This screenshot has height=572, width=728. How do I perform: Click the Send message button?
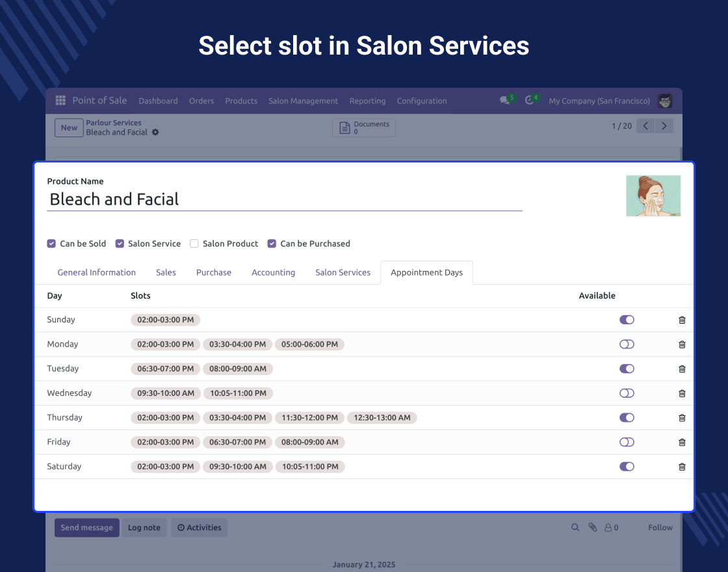[87, 527]
